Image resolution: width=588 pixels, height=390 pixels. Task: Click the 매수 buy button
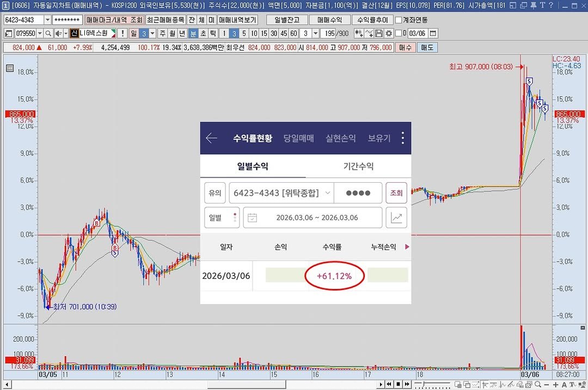coord(406,47)
